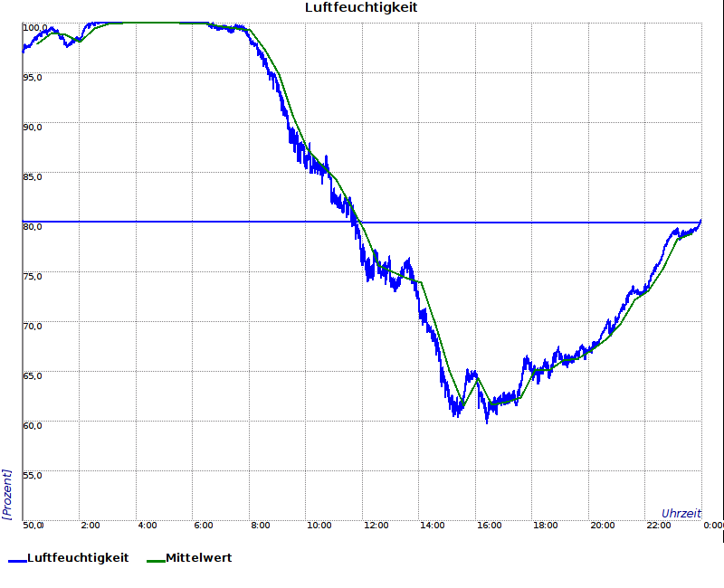Select the 60,0 y-axis value label
This screenshot has height=588, width=724.
(33, 425)
